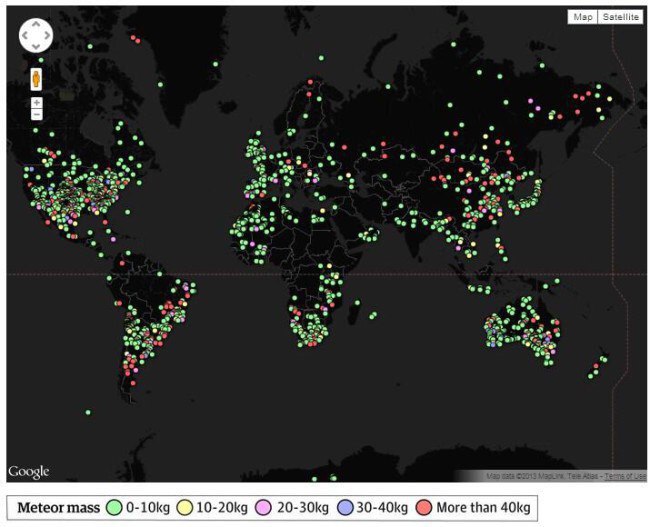Screen dimensions: 660x527
Task: Switch to Map view
Action: point(583,17)
